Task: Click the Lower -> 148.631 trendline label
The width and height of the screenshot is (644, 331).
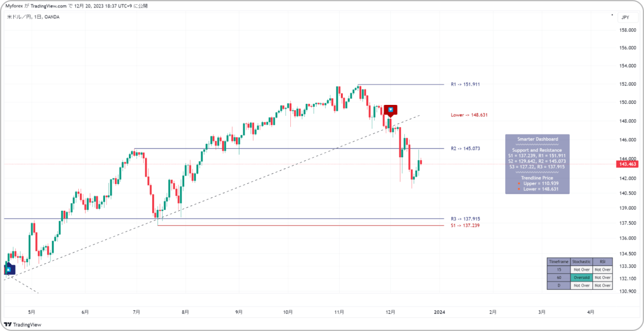Action: (x=469, y=115)
